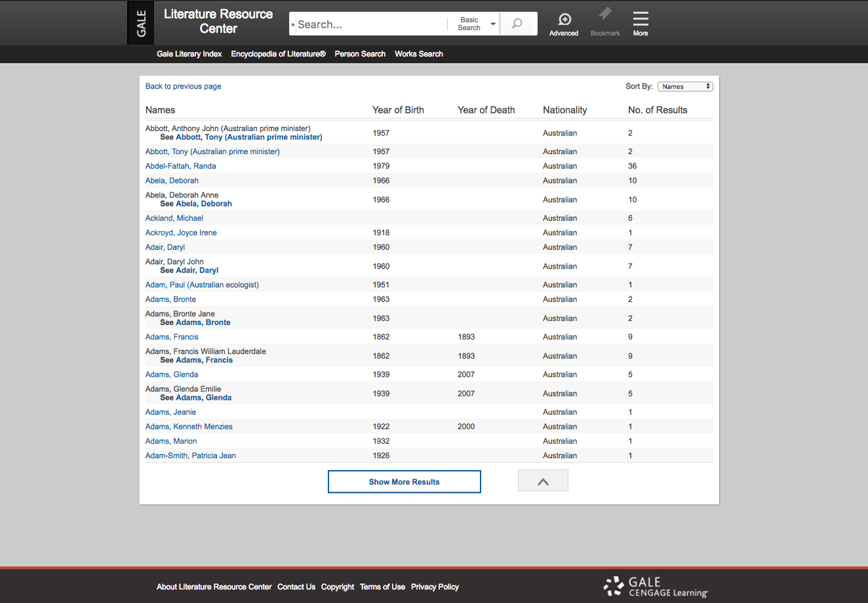
Task: Open Copyright footer link
Action: click(338, 587)
